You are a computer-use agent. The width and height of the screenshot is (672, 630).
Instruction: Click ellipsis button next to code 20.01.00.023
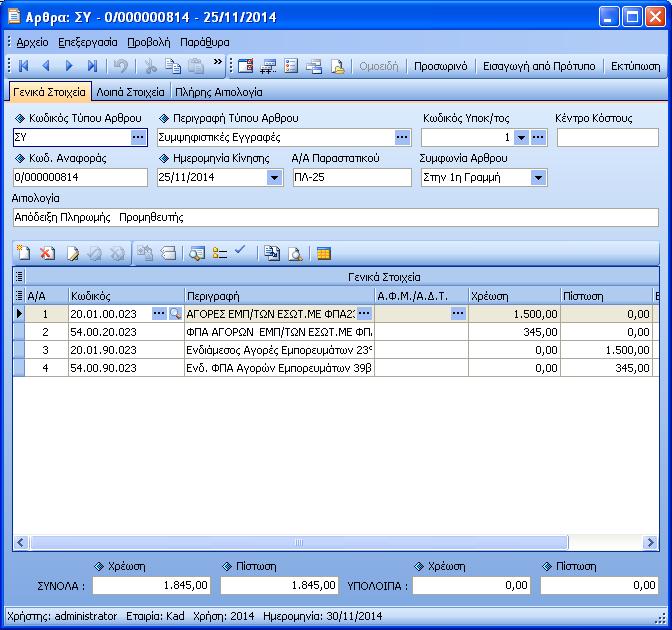pyautogui.click(x=159, y=314)
